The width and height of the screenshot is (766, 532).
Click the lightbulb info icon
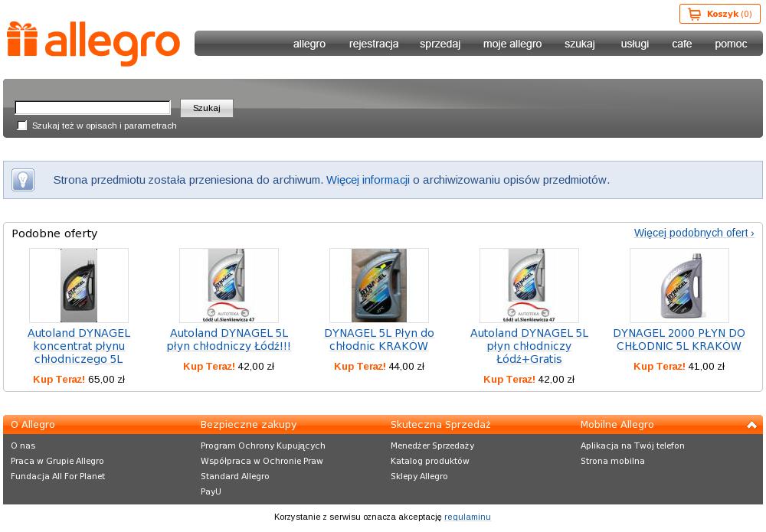pyautogui.click(x=23, y=180)
